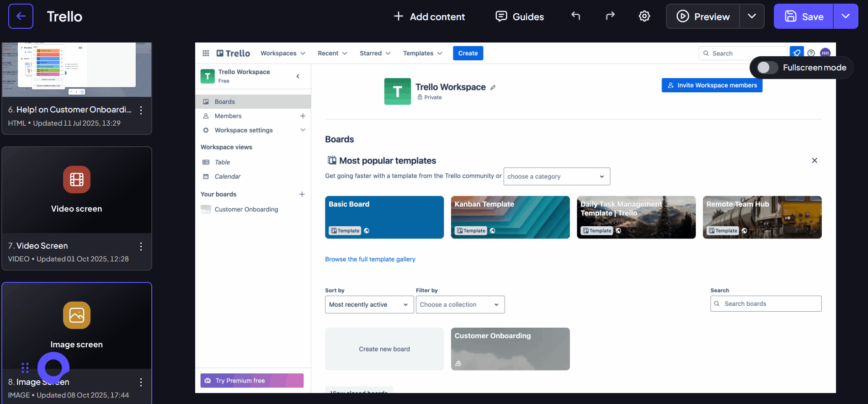Click the Save button
This screenshot has height=404, width=868.
click(804, 16)
